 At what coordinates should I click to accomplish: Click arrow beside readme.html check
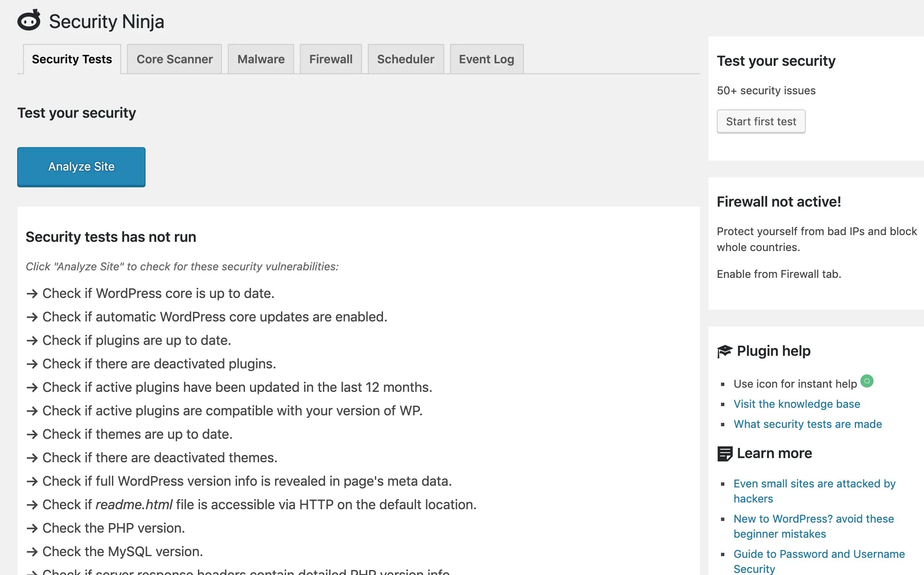coord(32,505)
